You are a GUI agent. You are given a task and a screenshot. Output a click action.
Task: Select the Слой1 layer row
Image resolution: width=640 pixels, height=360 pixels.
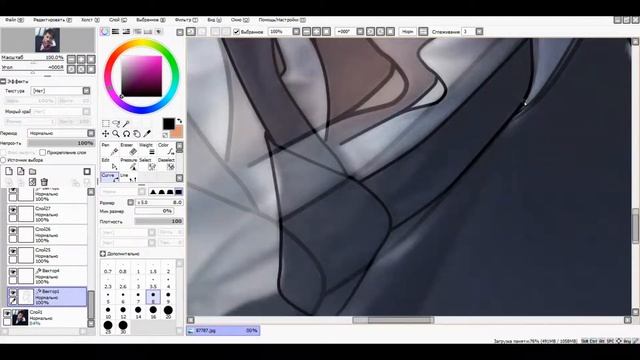point(45,318)
